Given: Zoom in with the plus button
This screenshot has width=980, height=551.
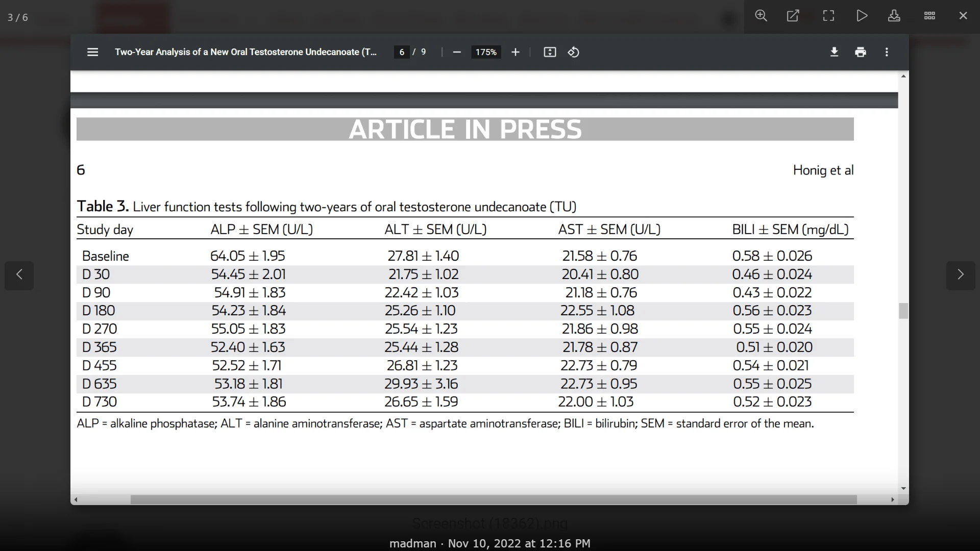Looking at the screenshot, I should point(516,52).
